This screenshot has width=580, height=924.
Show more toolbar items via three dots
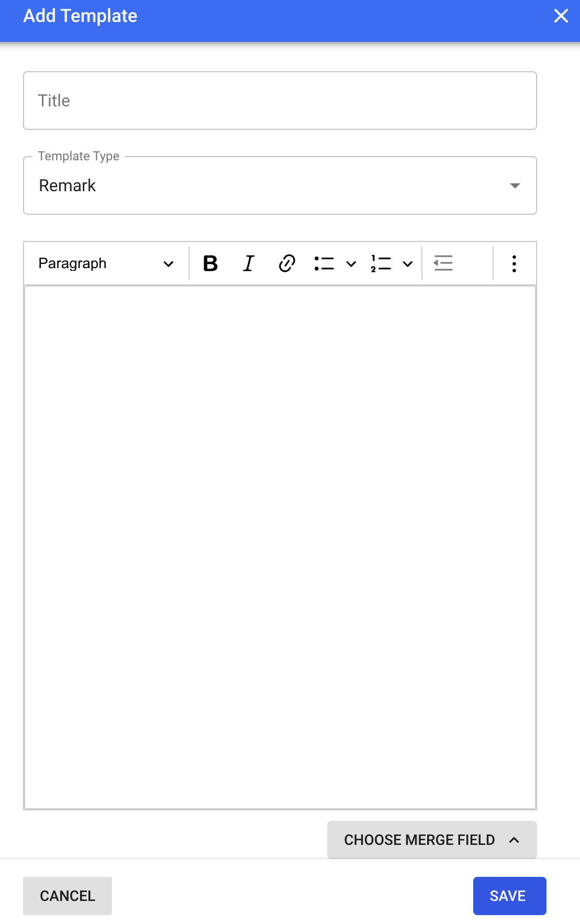point(514,263)
